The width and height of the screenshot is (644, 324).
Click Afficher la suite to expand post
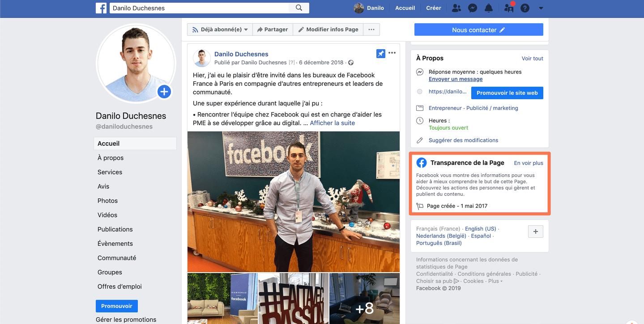click(333, 123)
